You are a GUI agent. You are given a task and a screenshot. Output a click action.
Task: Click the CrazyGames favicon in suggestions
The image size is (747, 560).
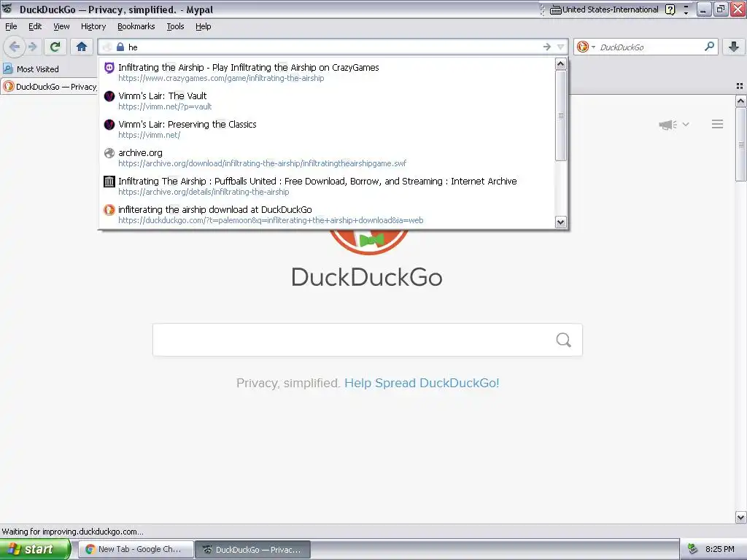(109, 68)
